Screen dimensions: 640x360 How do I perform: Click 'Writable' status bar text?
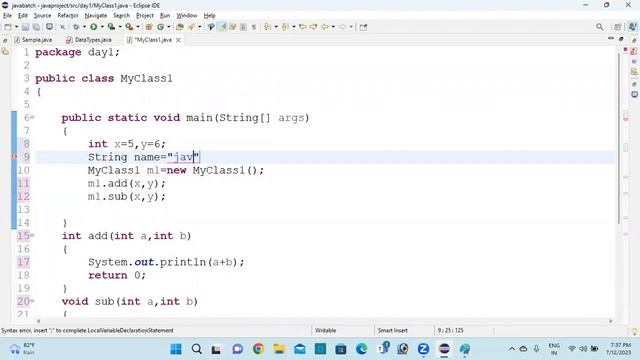click(x=325, y=330)
